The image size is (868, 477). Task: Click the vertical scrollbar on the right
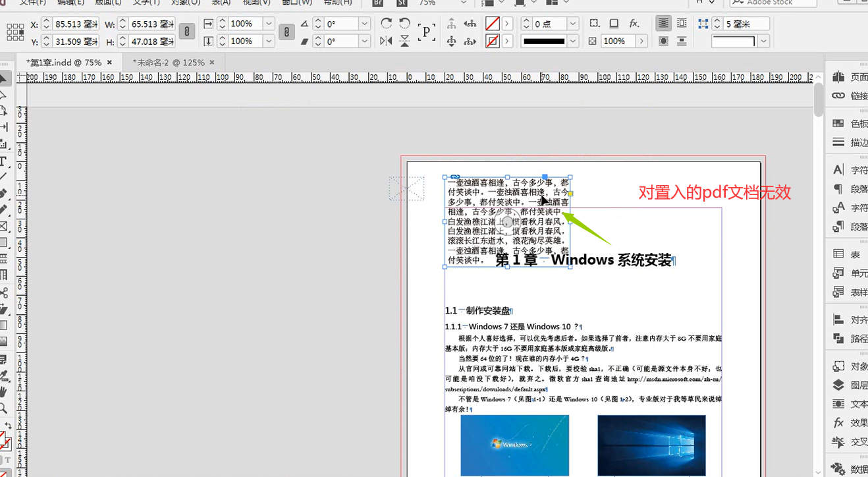click(819, 99)
